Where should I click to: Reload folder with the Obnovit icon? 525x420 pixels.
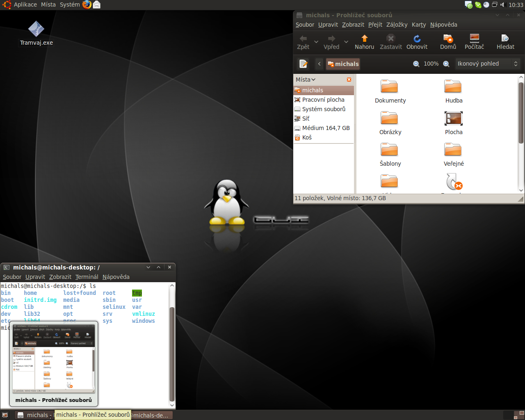pos(417,39)
